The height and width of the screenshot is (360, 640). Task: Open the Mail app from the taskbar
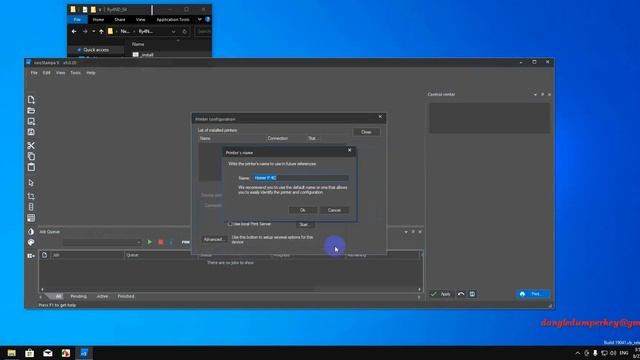tap(48, 353)
